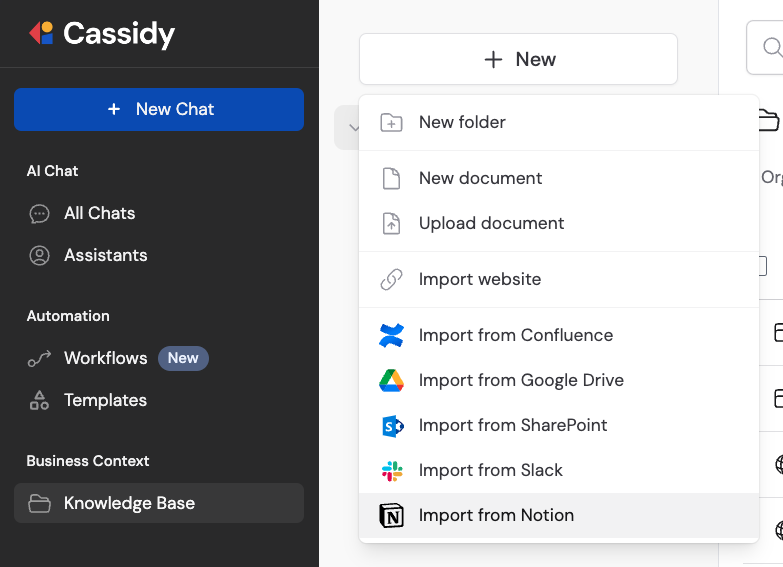
Task: Click the Import website link icon
Action: click(392, 279)
